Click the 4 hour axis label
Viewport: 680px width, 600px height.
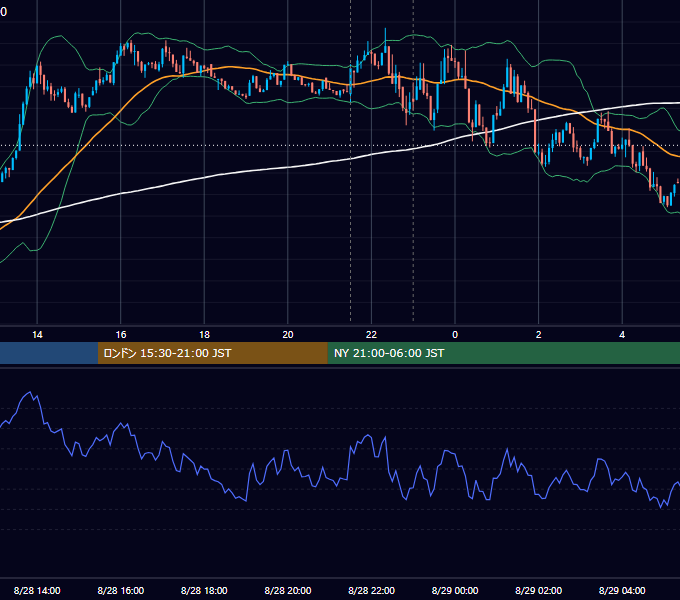pos(622,335)
